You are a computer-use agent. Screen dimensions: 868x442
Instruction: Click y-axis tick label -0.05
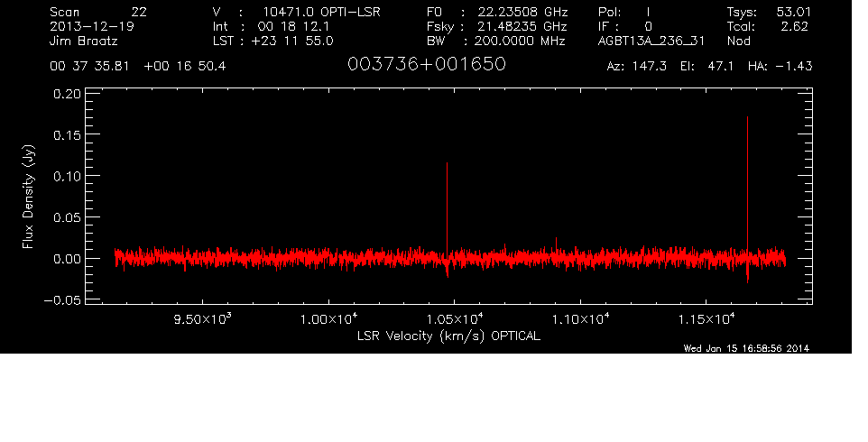(62, 300)
